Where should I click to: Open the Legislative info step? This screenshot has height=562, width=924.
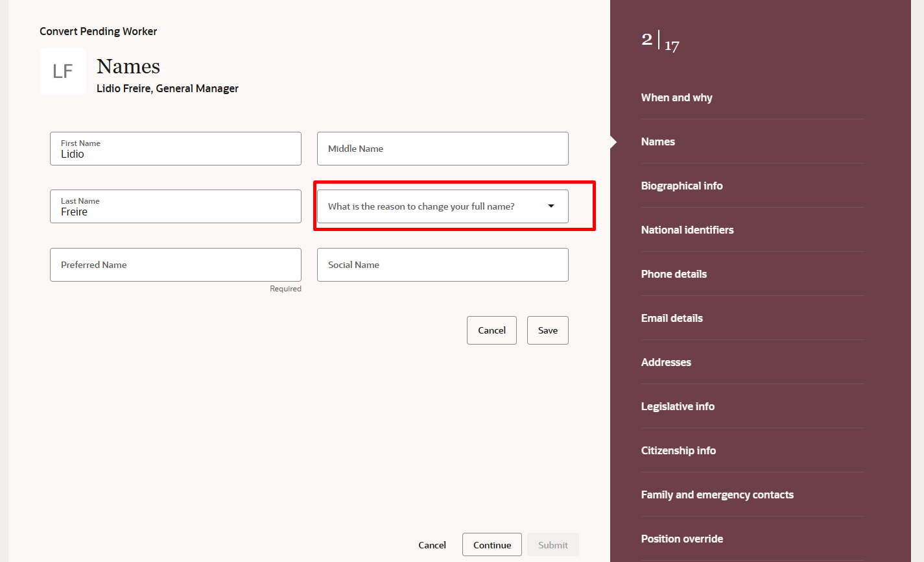pos(678,406)
